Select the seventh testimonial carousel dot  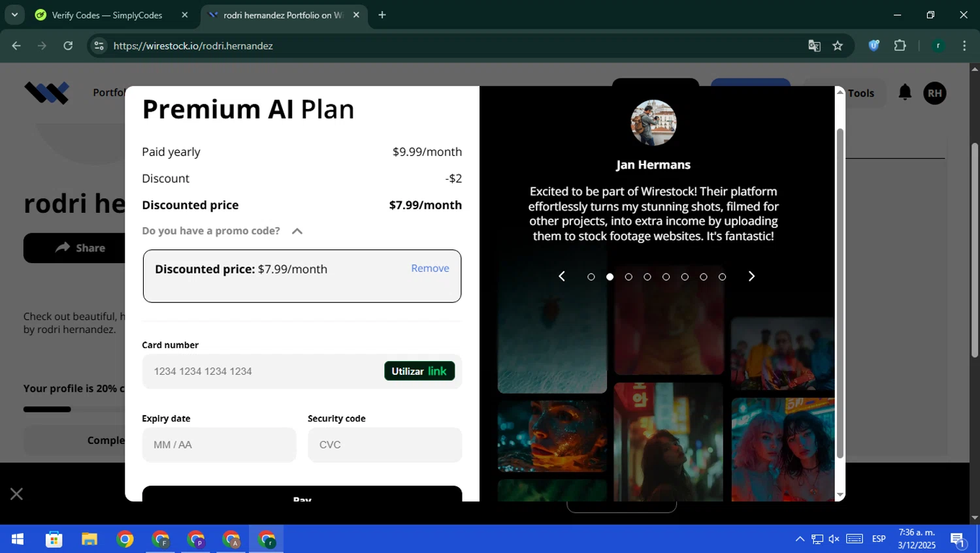pyautogui.click(x=704, y=277)
